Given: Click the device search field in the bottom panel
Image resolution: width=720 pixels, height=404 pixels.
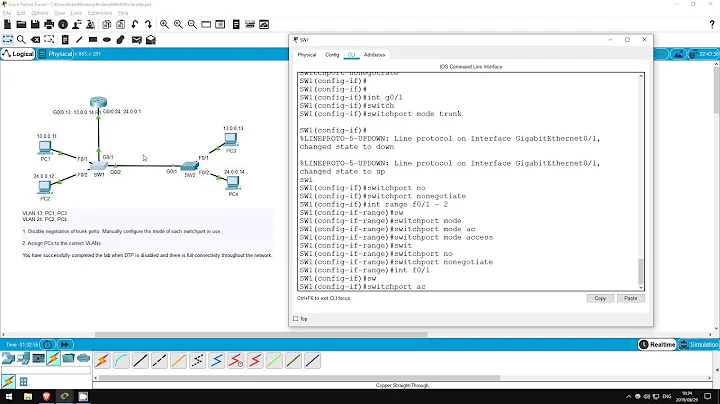Looking at the screenshot, I should [46, 370].
